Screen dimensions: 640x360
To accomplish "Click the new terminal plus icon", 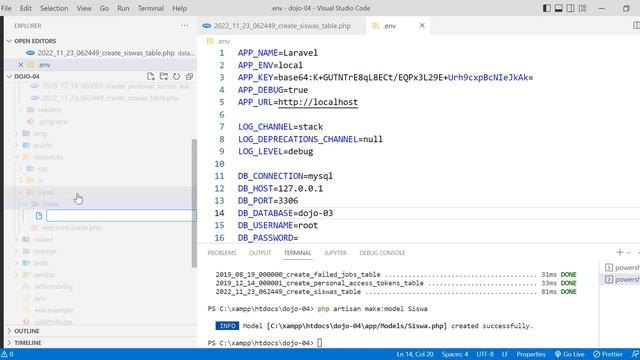I will (620, 253).
